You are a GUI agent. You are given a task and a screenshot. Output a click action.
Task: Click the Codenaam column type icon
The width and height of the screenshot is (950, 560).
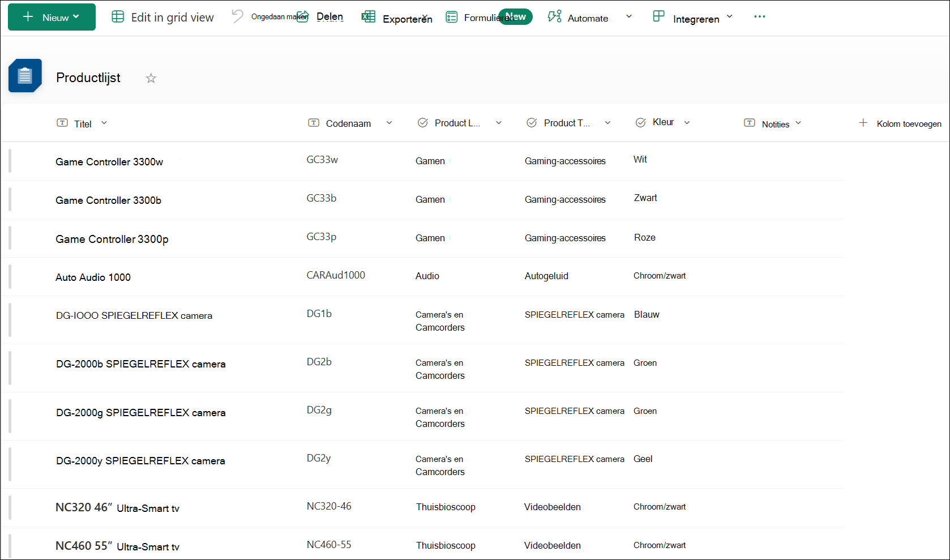tap(314, 123)
